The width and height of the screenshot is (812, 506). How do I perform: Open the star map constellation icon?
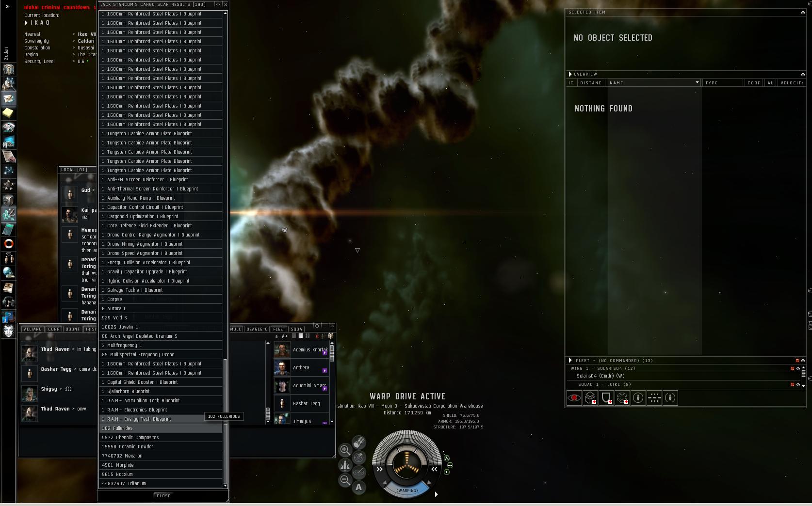pyautogui.click(x=8, y=171)
